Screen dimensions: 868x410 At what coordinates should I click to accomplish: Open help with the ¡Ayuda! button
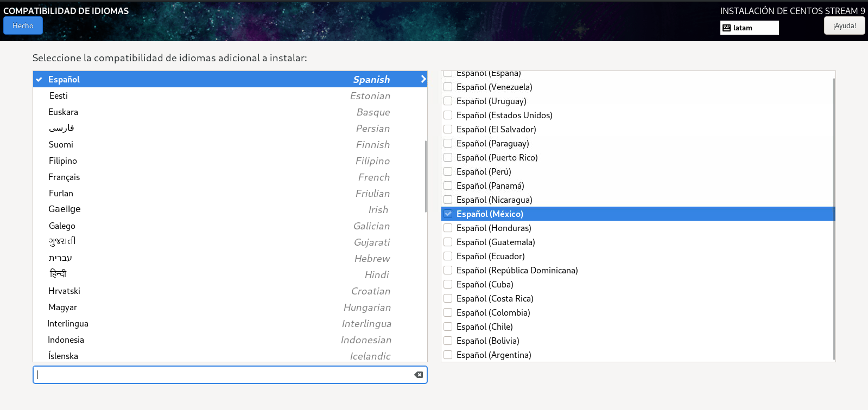(x=844, y=25)
